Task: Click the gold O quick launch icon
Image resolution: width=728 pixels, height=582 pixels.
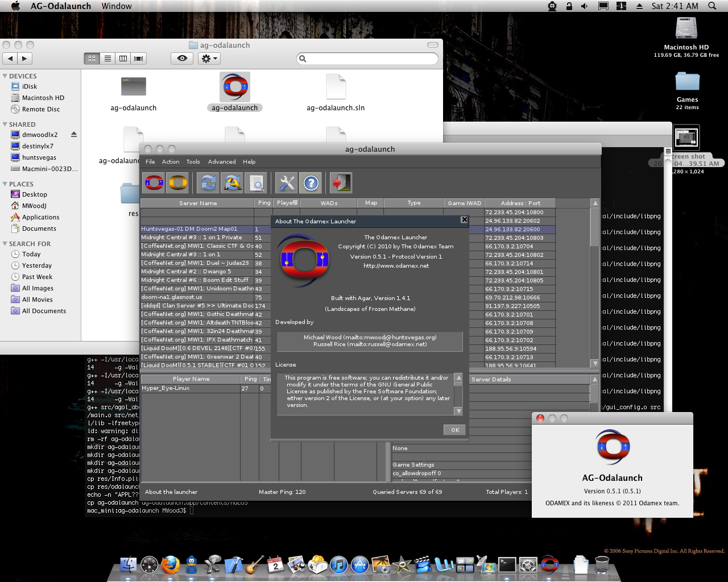Action: coord(177,183)
